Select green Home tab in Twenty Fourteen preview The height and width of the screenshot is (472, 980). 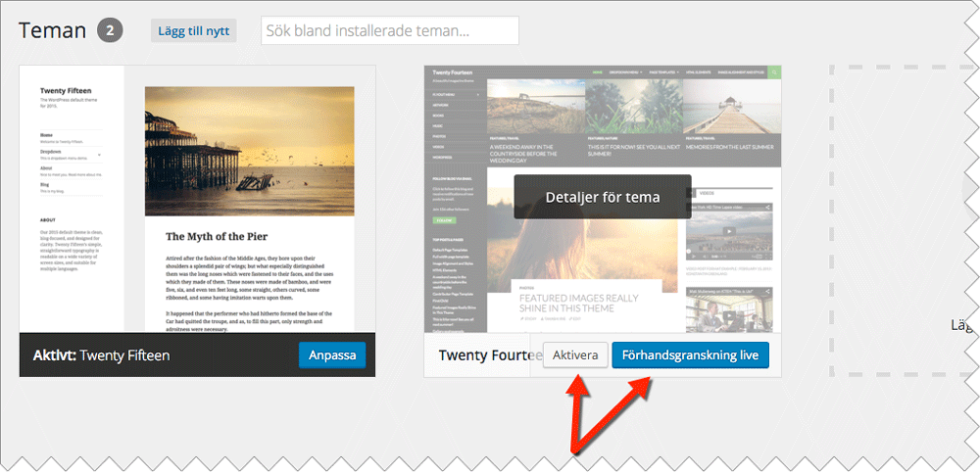pyautogui.click(x=598, y=72)
